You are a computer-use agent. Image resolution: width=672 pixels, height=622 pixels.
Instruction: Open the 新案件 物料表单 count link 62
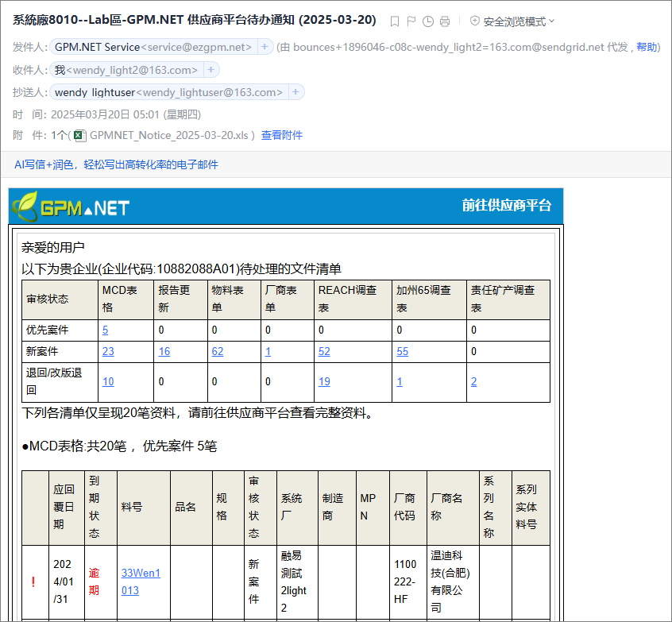218,351
